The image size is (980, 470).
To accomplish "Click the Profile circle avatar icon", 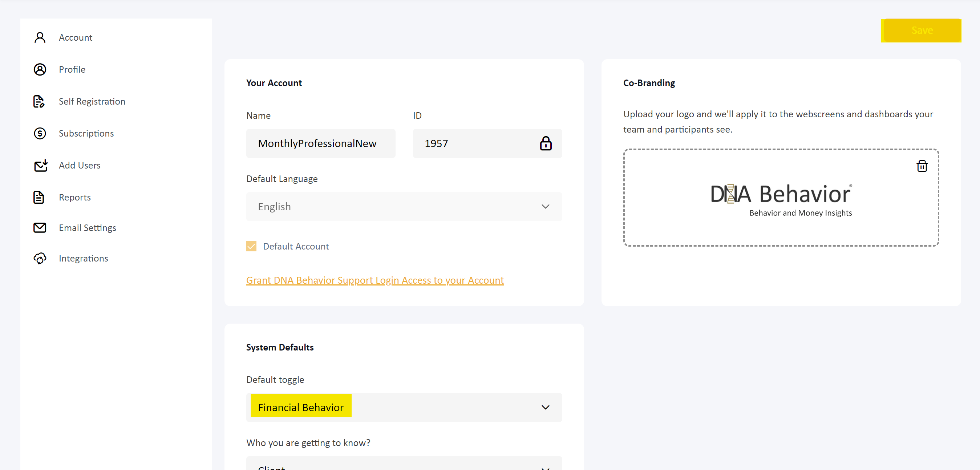I will (x=40, y=69).
